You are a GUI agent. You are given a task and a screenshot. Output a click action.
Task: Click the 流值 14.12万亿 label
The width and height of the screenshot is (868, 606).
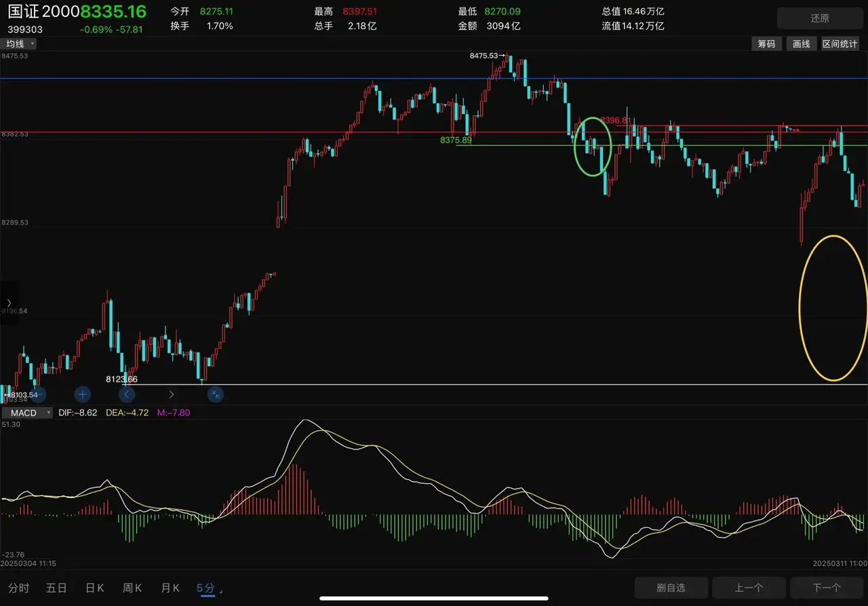pyautogui.click(x=633, y=26)
